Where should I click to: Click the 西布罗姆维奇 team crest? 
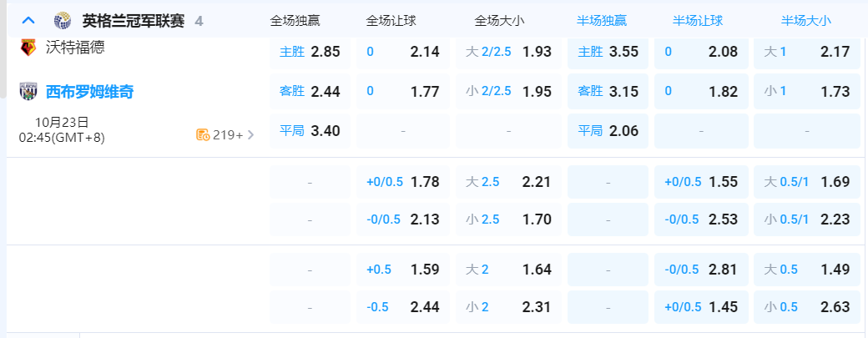28,92
